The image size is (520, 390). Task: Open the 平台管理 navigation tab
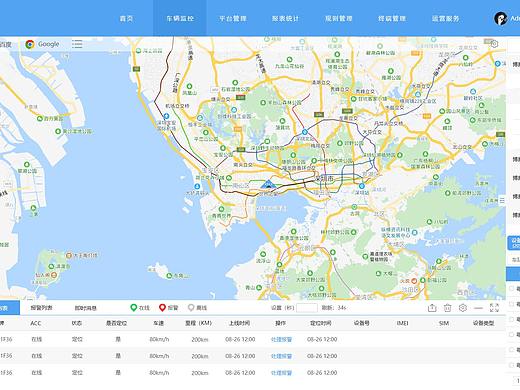[x=233, y=19]
